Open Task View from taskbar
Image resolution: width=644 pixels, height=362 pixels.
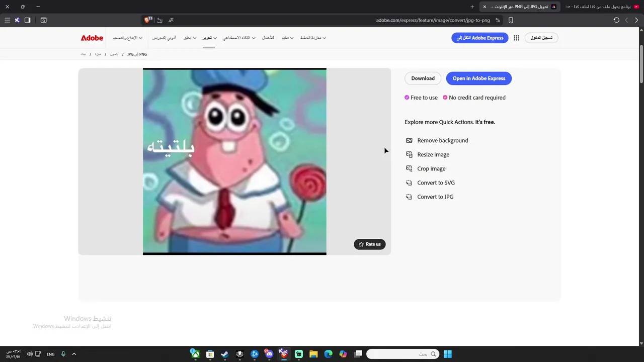coord(358,354)
